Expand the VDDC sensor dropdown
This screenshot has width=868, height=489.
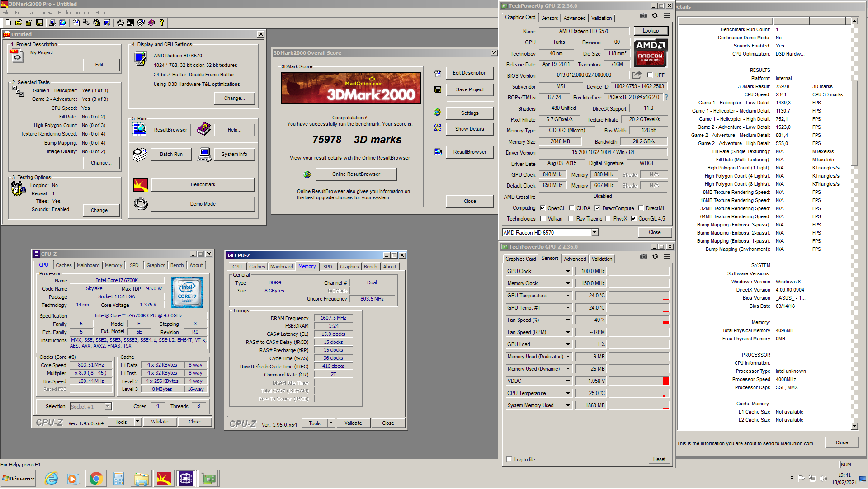(568, 381)
